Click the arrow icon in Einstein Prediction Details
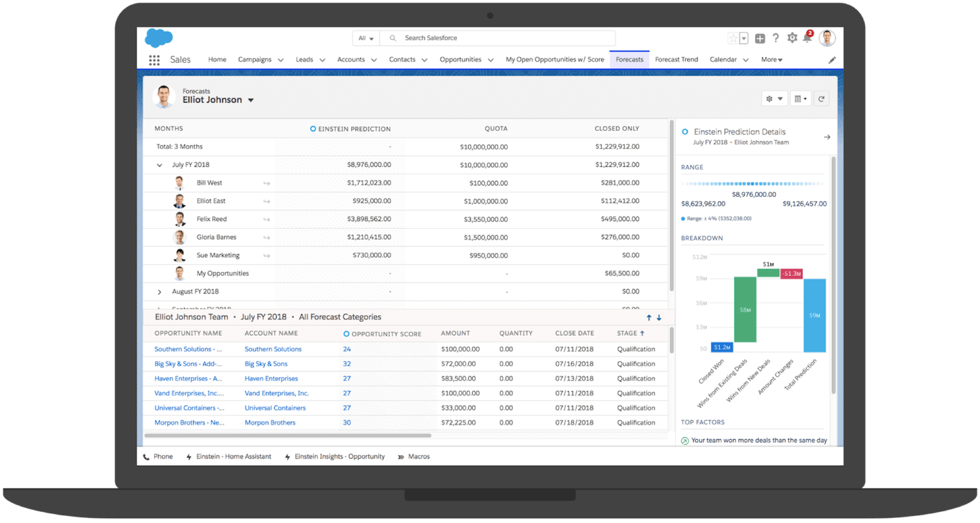This screenshot has height=523, width=980. [827, 137]
